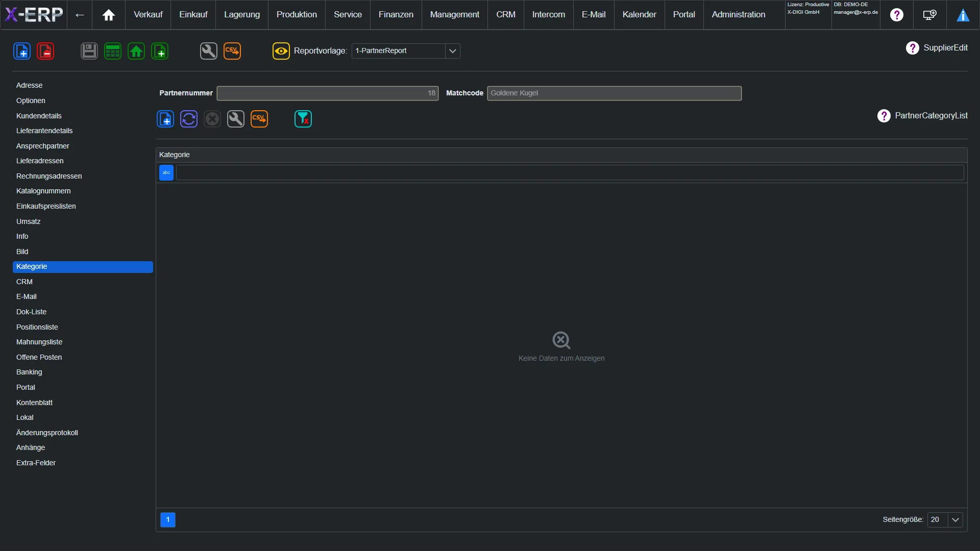The image size is (980, 551).
Task: Export CSV from top toolbar
Action: click(x=232, y=51)
